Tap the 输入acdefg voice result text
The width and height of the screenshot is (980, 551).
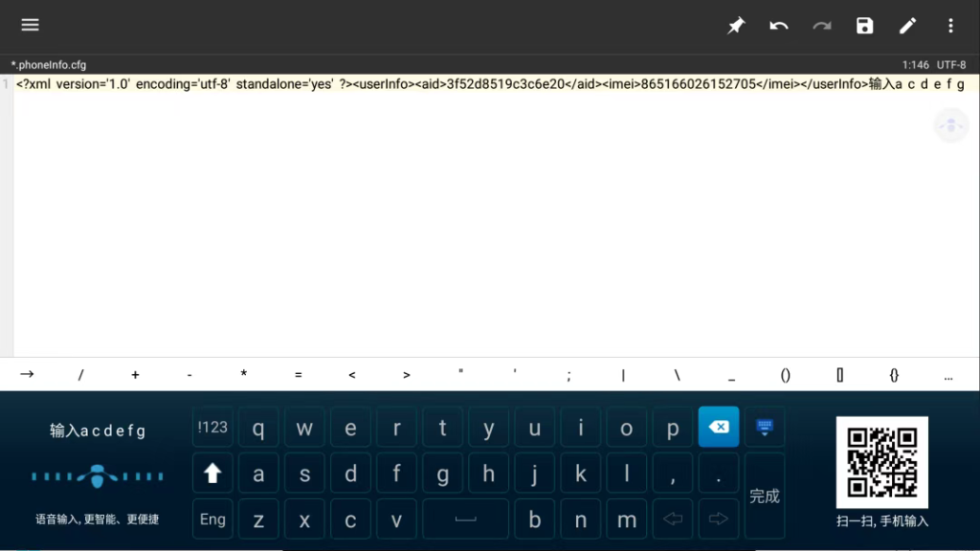(x=98, y=430)
